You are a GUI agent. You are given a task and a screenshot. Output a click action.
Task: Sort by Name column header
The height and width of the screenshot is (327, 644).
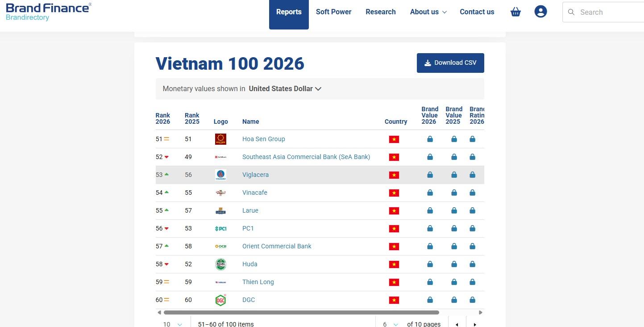(251, 122)
